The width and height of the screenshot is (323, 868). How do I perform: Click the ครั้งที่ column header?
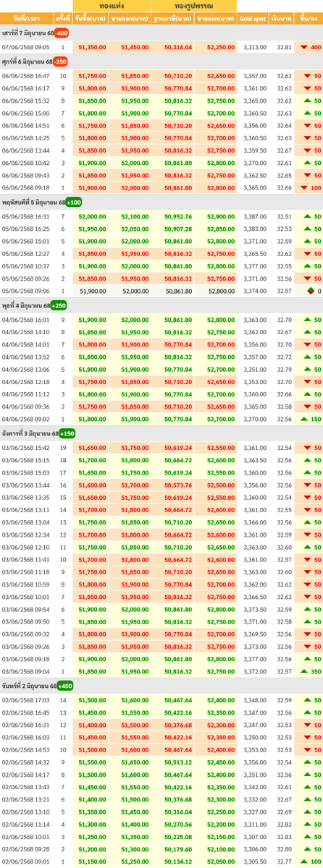[62, 18]
